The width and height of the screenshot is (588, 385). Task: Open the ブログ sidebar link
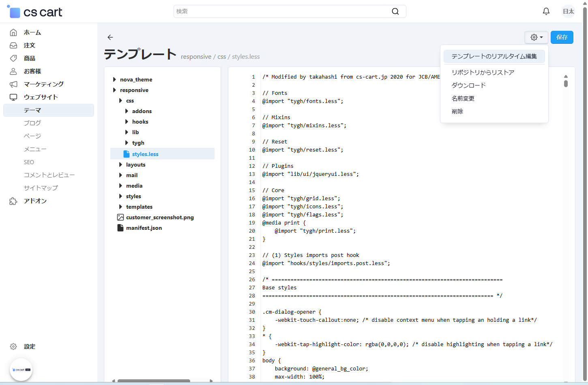click(x=32, y=123)
